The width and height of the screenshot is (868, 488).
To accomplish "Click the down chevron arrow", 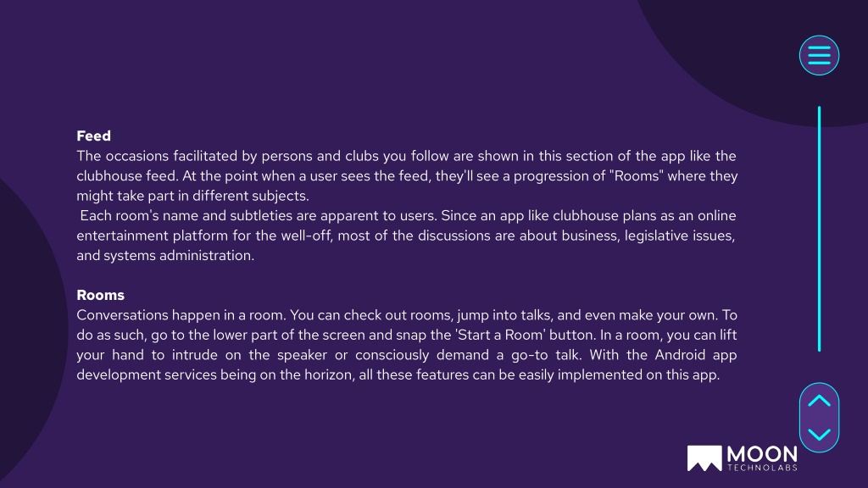I will pyautogui.click(x=819, y=435).
